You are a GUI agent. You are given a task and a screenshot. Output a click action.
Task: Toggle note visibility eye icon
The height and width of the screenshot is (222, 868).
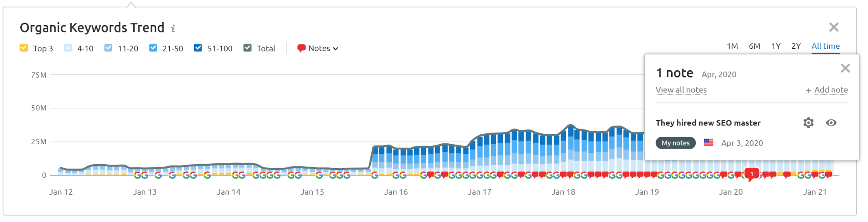pyautogui.click(x=831, y=123)
